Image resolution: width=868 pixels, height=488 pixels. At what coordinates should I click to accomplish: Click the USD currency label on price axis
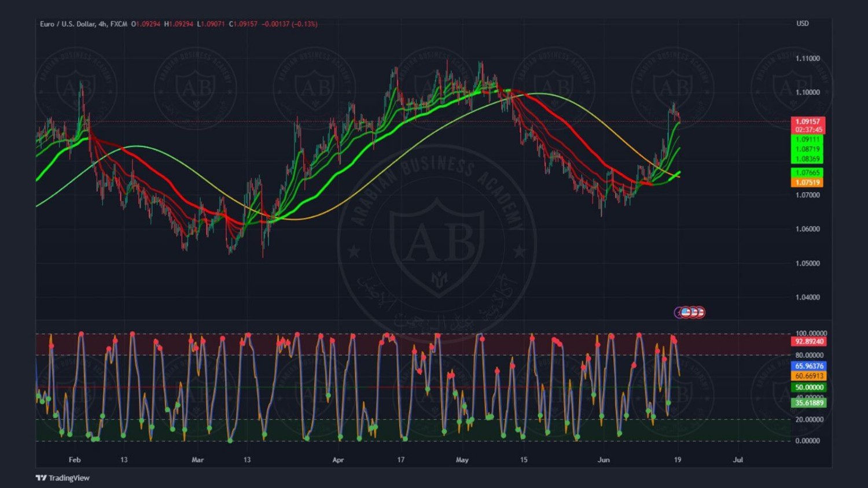pos(803,24)
